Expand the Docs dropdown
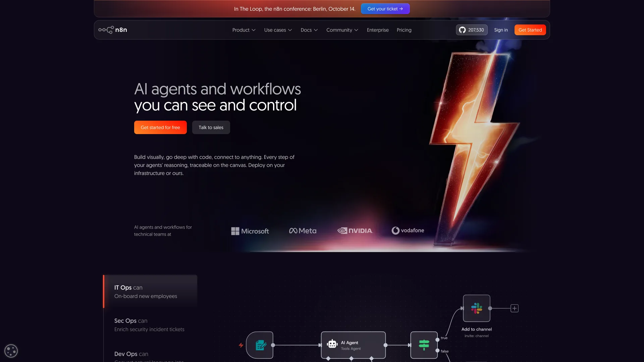 tap(309, 30)
